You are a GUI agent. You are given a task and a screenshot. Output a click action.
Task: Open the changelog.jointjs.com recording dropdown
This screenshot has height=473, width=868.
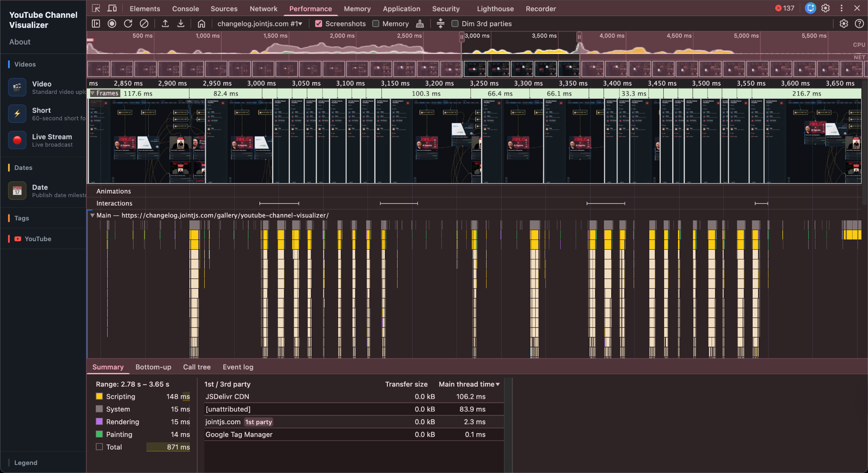[260, 24]
